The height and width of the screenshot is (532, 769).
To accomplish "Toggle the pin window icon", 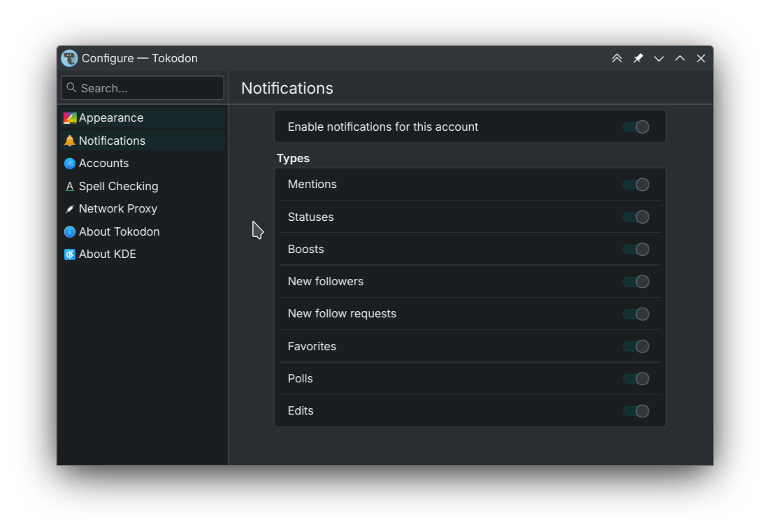I will coord(638,58).
